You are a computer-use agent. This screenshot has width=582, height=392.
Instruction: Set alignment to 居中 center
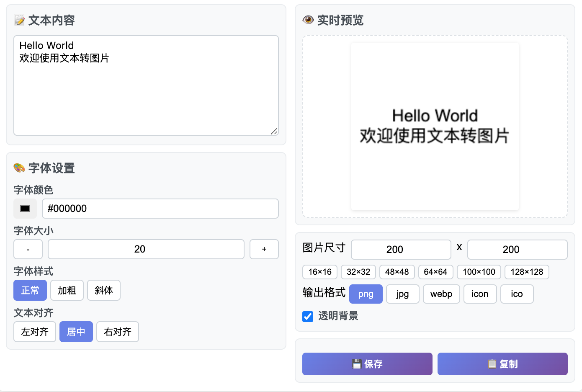76,332
